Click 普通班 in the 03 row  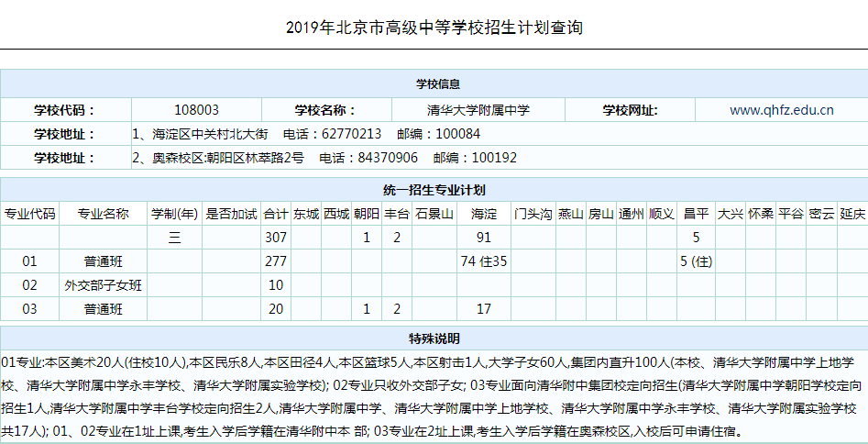click(x=104, y=309)
